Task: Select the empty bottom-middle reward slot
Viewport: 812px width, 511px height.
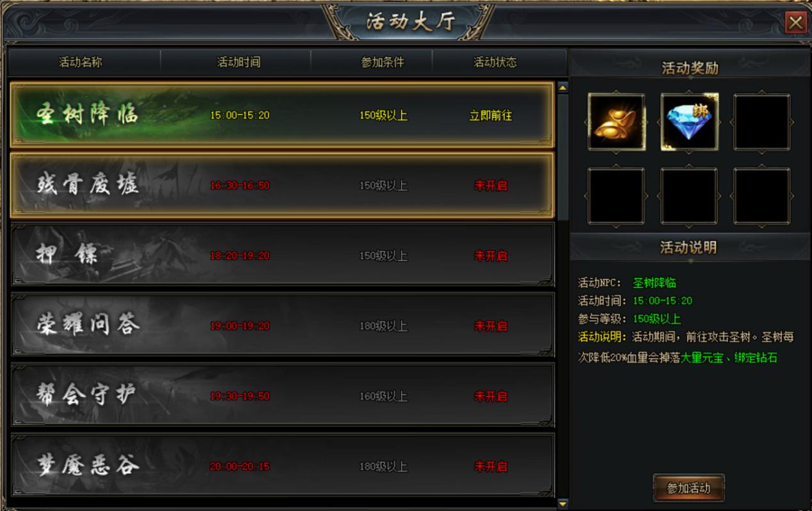Action: click(689, 196)
